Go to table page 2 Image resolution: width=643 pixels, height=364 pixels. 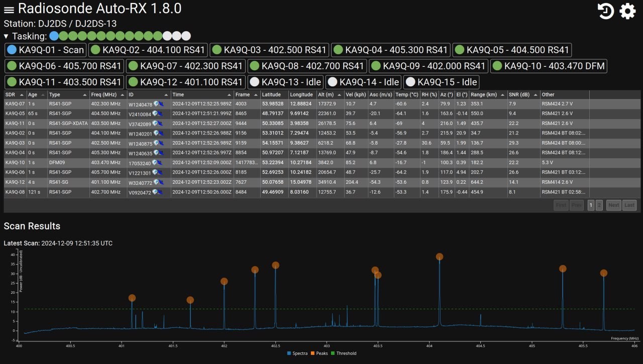click(599, 205)
